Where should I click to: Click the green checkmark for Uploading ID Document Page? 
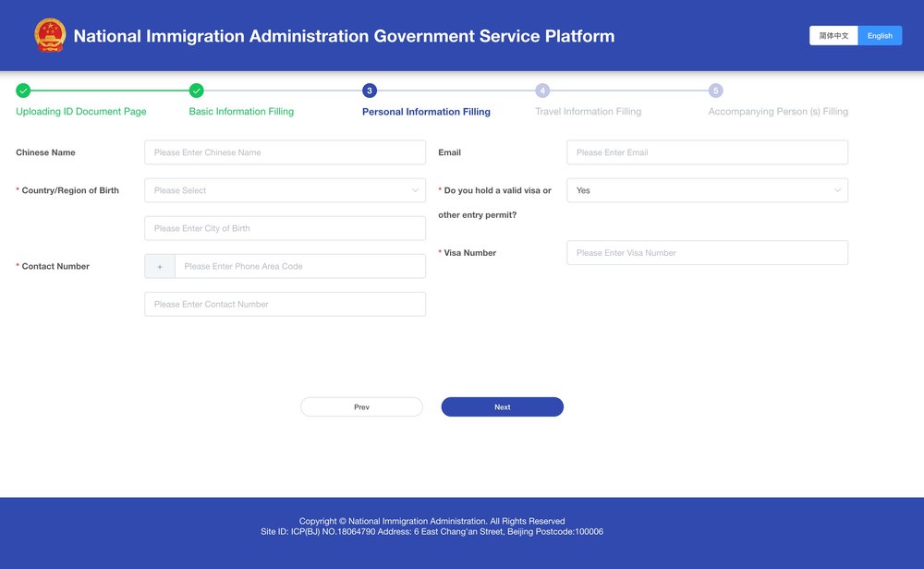tap(22, 91)
